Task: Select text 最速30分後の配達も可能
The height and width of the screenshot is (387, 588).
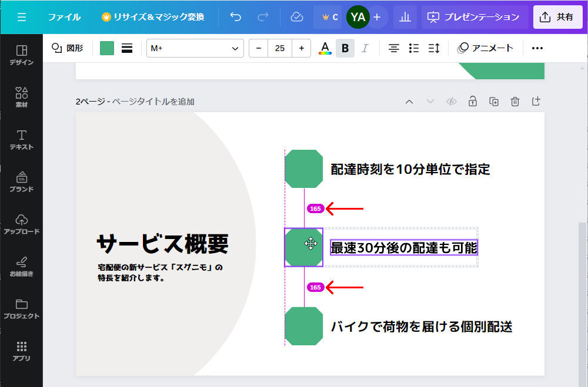Action: click(x=404, y=248)
